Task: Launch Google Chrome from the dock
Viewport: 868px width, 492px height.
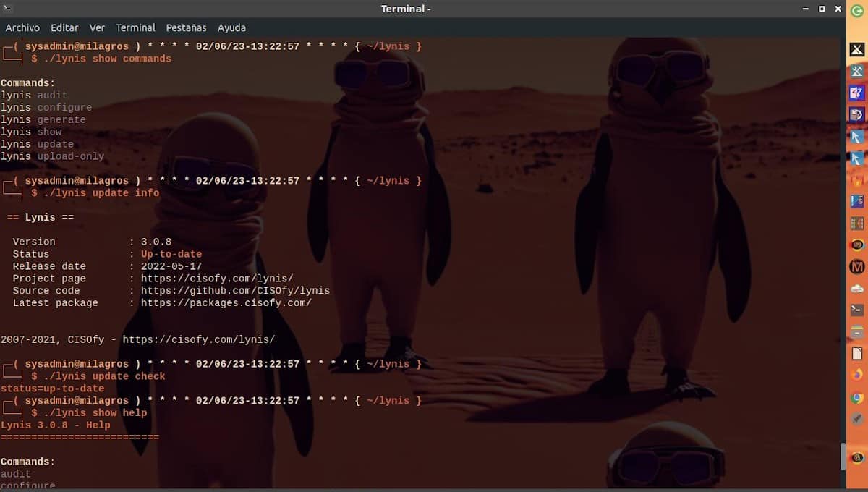Action: tap(857, 397)
